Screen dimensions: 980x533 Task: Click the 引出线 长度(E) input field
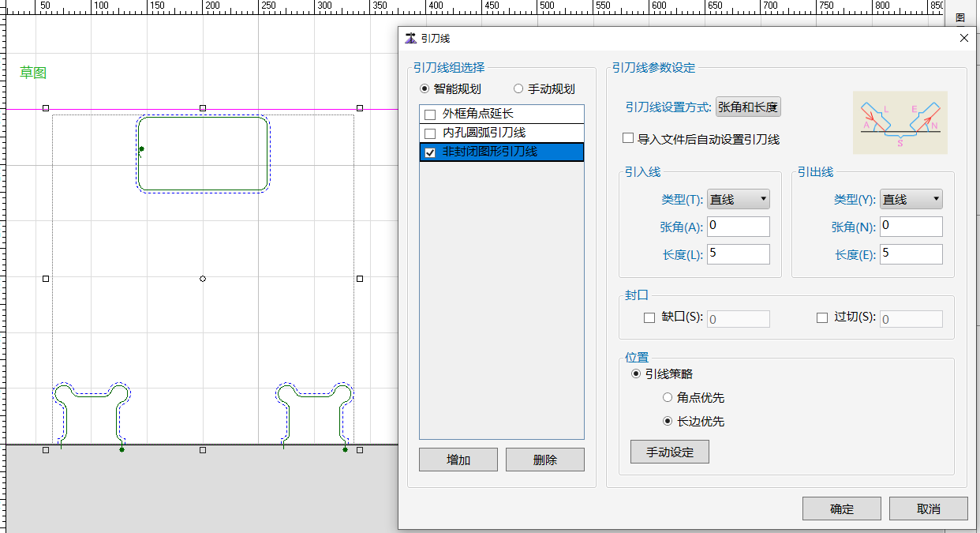click(911, 253)
